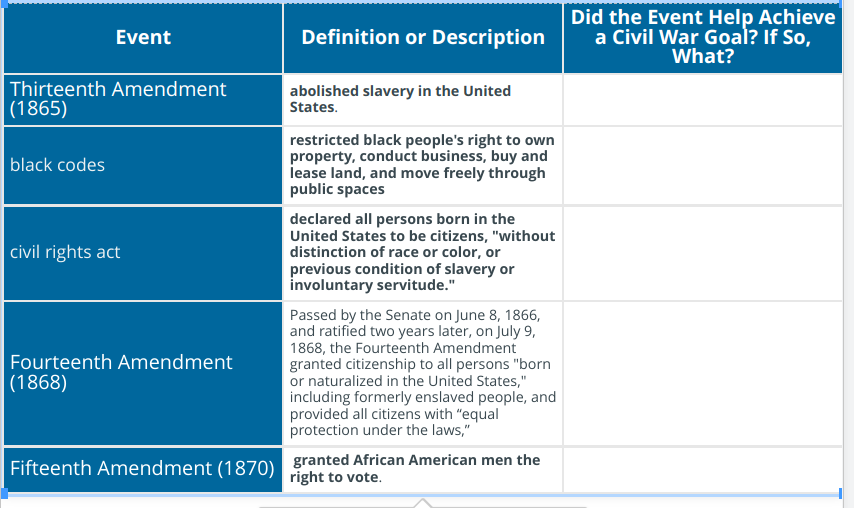The width and height of the screenshot is (854, 508).
Task: Click the empty answer cell for Thirteenth Amendment
Action: coord(703,100)
